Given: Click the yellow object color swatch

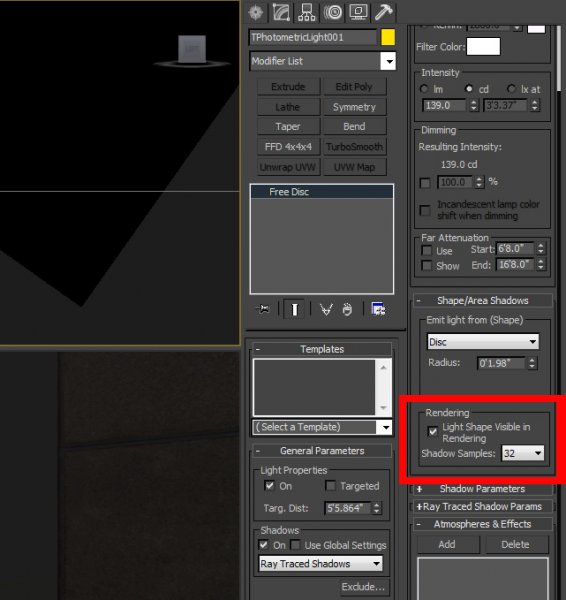Looking at the screenshot, I should click(x=388, y=38).
